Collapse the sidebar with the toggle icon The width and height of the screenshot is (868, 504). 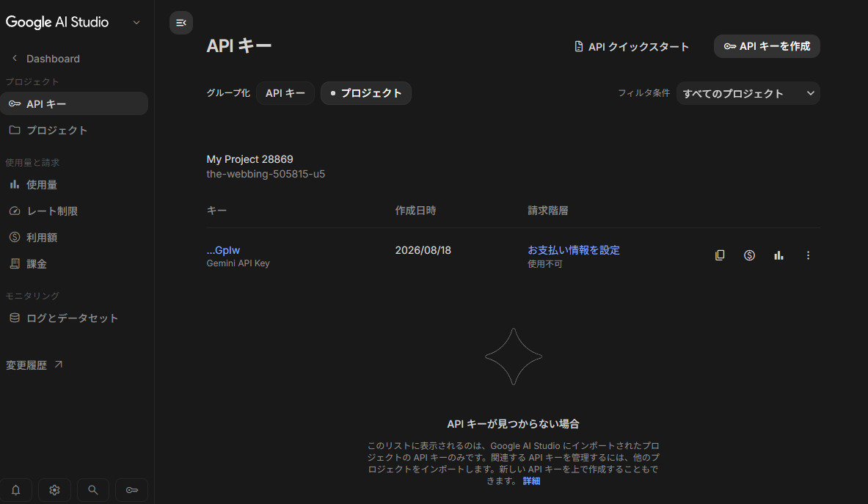[181, 23]
